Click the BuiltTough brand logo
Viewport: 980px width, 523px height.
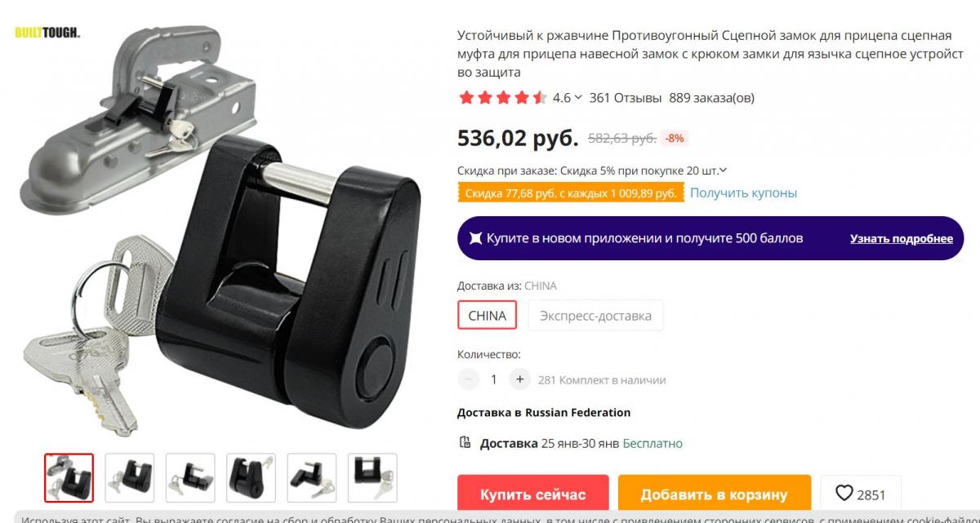click(47, 33)
